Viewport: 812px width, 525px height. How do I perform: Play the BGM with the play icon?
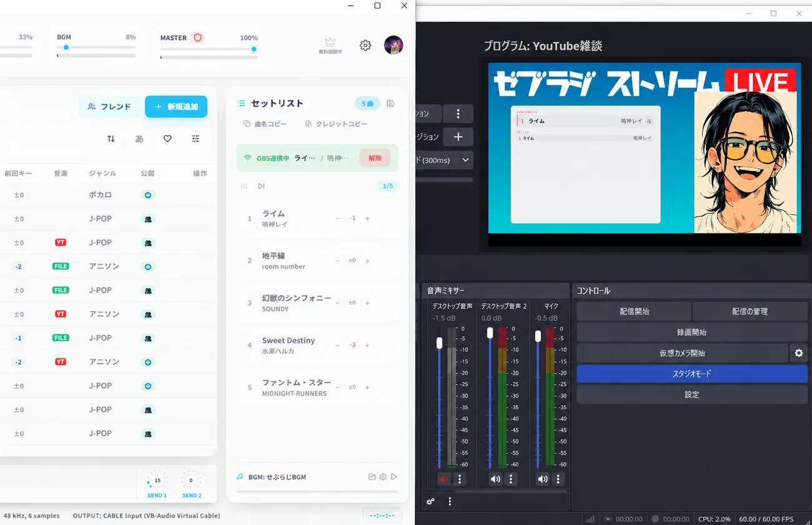pyautogui.click(x=394, y=477)
